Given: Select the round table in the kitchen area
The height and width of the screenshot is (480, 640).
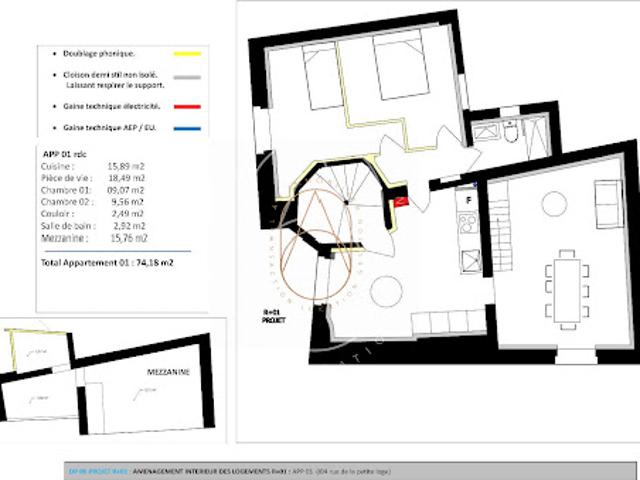Looking at the screenshot, I should point(386,291).
